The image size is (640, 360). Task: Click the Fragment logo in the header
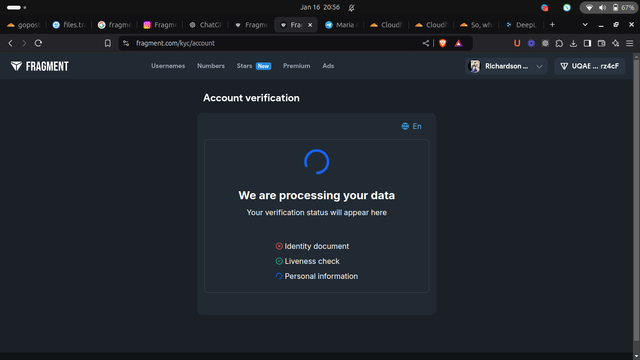[40, 66]
